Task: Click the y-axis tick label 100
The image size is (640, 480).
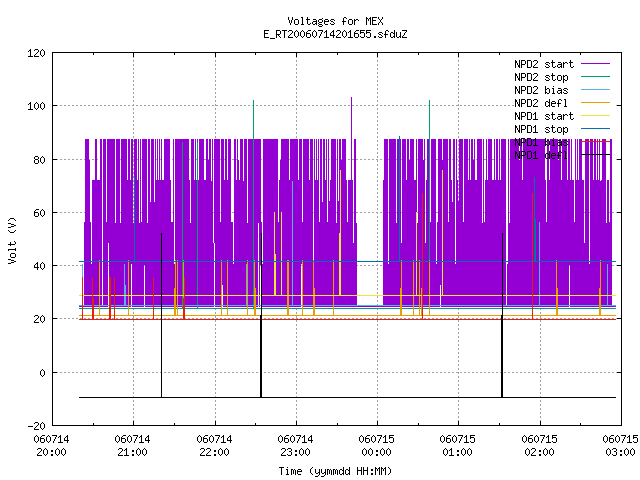Action: pyautogui.click(x=36, y=106)
